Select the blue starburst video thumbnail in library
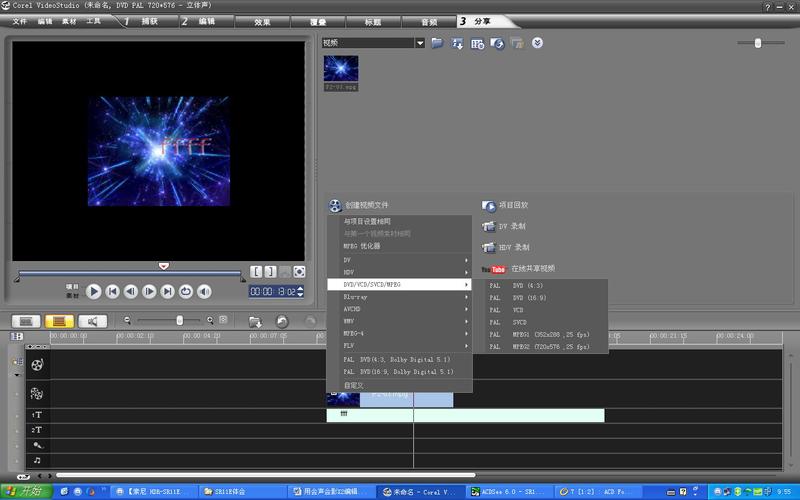Viewport: 800px width, 500px height. click(341, 68)
